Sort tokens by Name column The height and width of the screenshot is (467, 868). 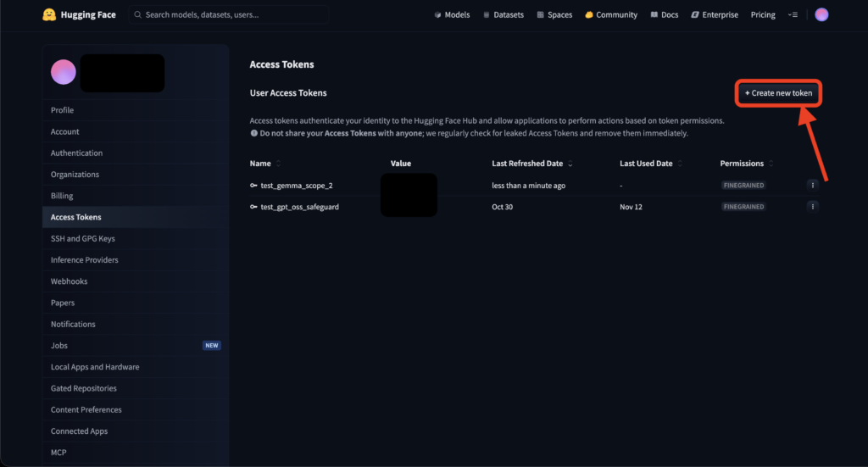click(278, 164)
